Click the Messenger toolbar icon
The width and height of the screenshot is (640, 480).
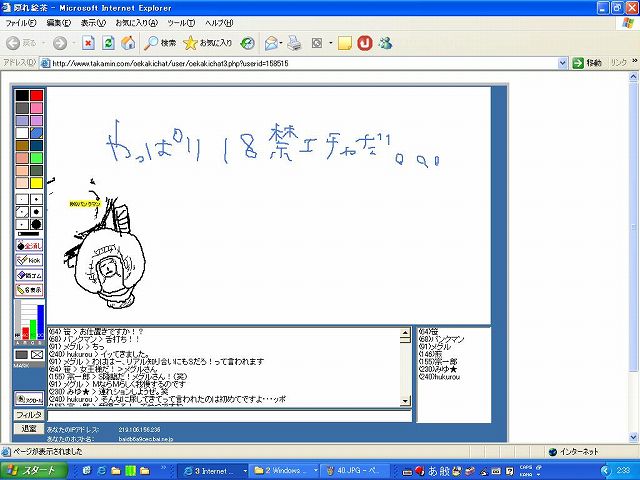[x=385, y=43]
